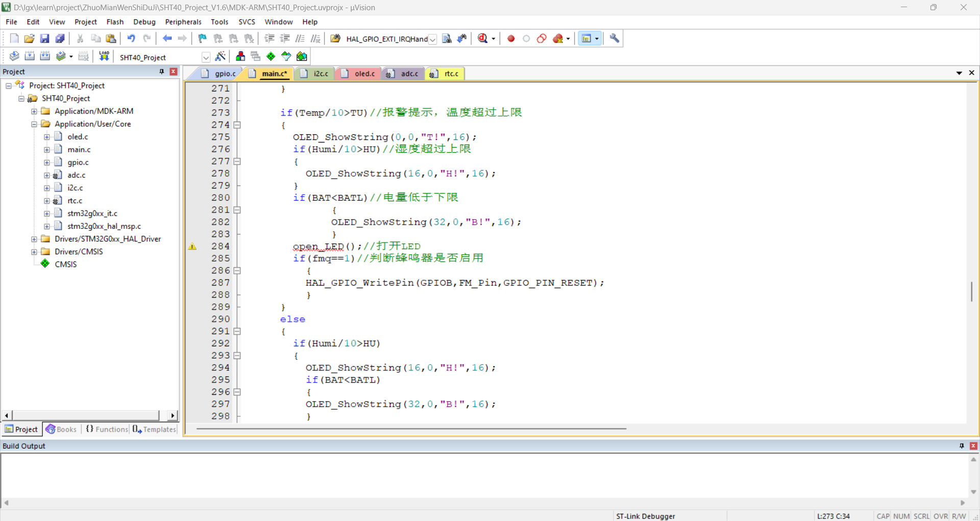
Task: Paste from clipboard in toolbar
Action: (111, 38)
